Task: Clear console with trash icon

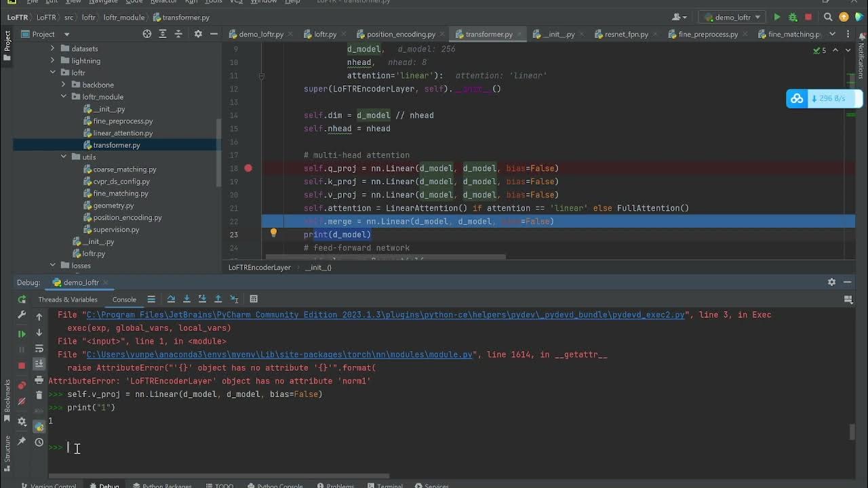Action: [x=39, y=395]
